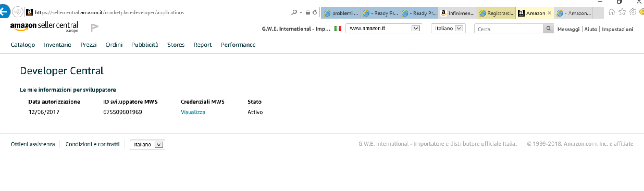Click the flag icon beside the logo

pyautogui.click(x=94, y=28)
